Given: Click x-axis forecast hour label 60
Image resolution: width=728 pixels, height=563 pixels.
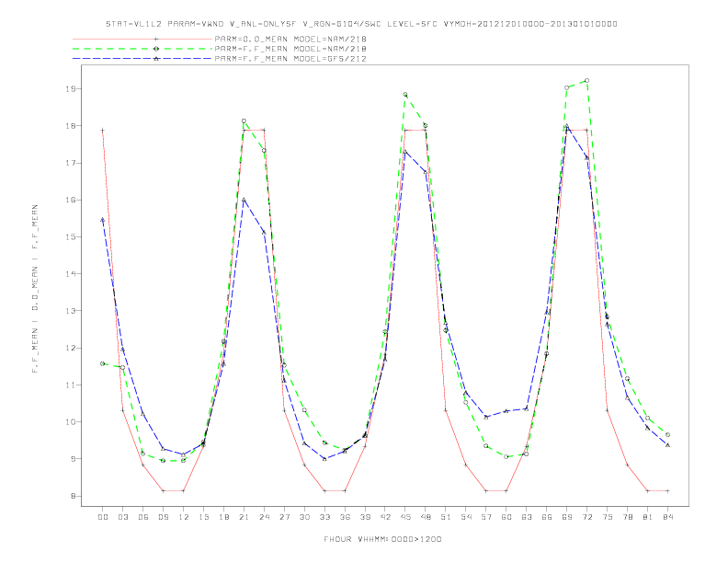Looking at the screenshot, I should [x=506, y=517].
